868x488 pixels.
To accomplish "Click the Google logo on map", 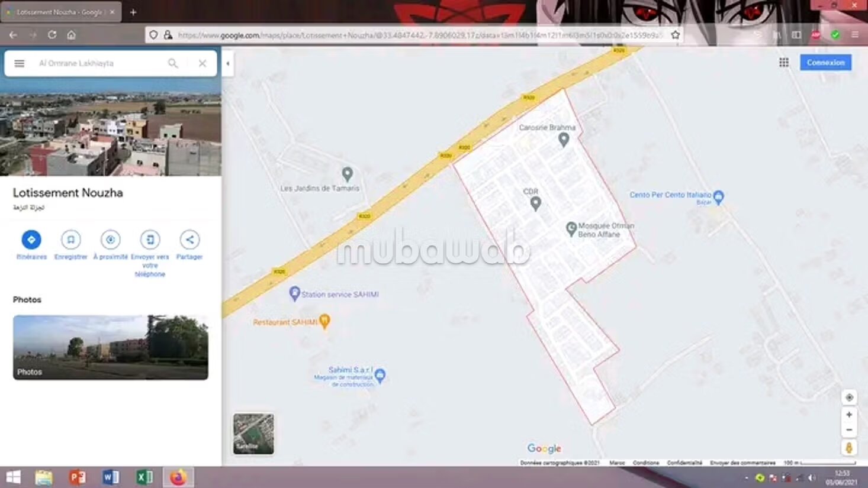I will pos(544,448).
